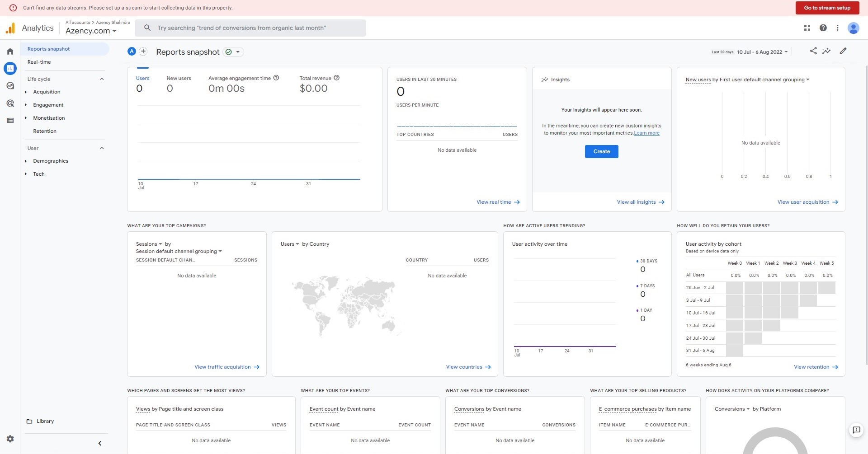The image size is (868, 454).
Task: Open the feedback icon at bottom right
Action: 856,430
